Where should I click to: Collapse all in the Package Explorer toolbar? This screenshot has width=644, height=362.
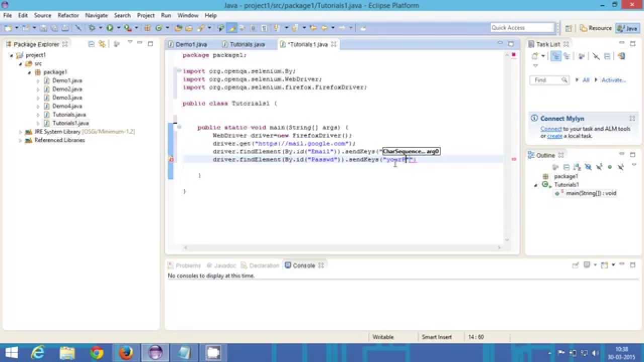[91, 44]
